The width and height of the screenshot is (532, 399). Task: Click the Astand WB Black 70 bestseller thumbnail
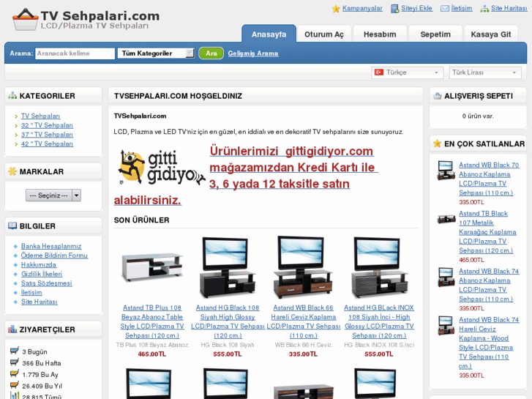[446, 170]
